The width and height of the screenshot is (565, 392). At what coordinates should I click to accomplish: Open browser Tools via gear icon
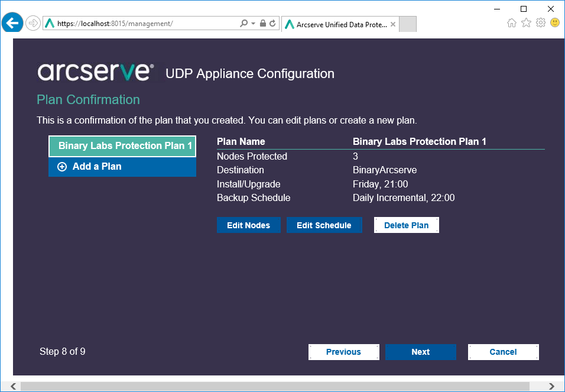(x=540, y=24)
